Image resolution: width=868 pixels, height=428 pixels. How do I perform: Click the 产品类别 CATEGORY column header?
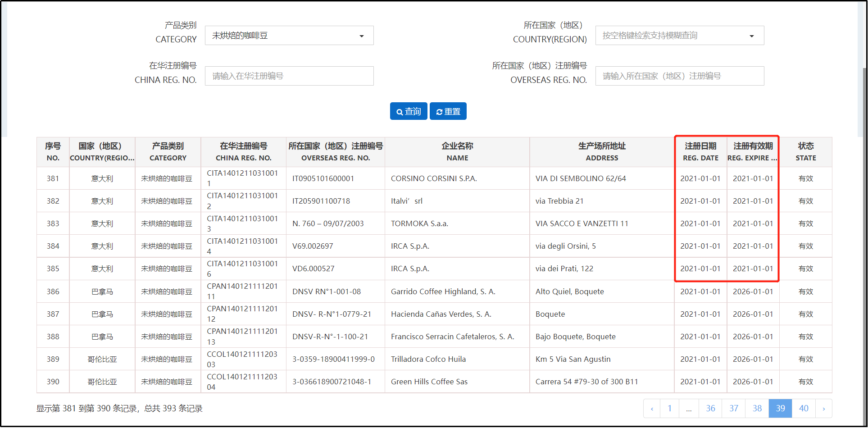pos(168,152)
